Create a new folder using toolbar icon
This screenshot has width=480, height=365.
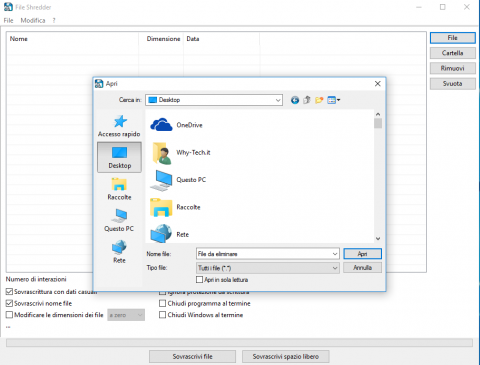pos(319,100)
